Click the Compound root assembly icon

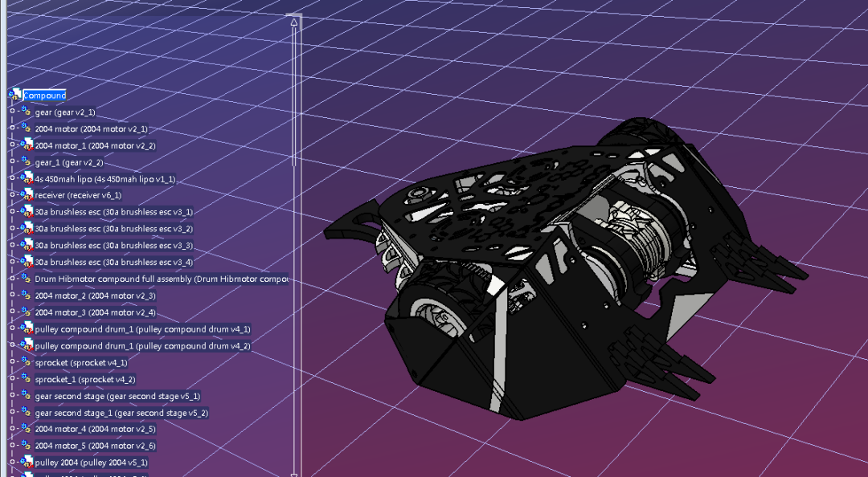[15, 95]
